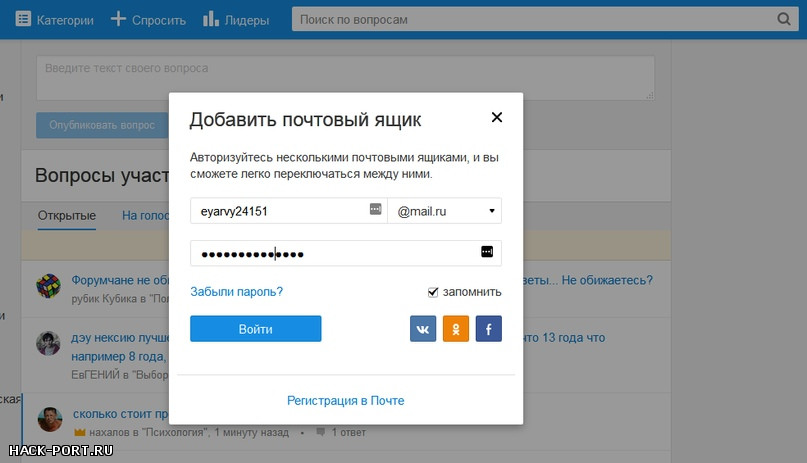Viewport: 807px width, 463px height.
Task: Click the ЕвГЕНИЙ user avatar
Action: [48, 343]
